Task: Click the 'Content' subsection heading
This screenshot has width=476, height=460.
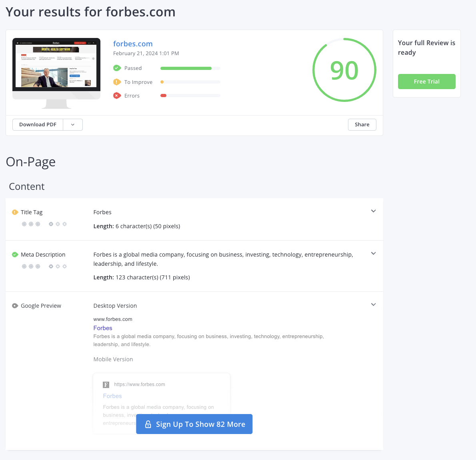Action: pyautogui.click(x=27, y=187)
